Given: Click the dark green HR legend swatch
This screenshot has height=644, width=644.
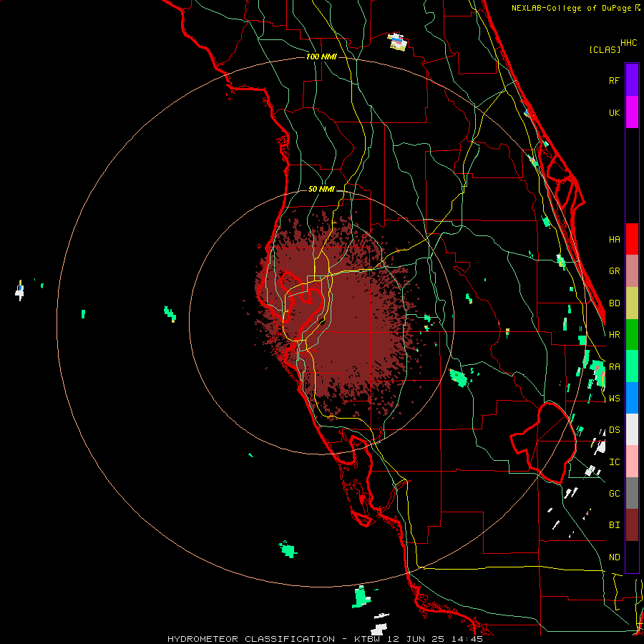Looking at the screenshot, I should click(632, 334).
